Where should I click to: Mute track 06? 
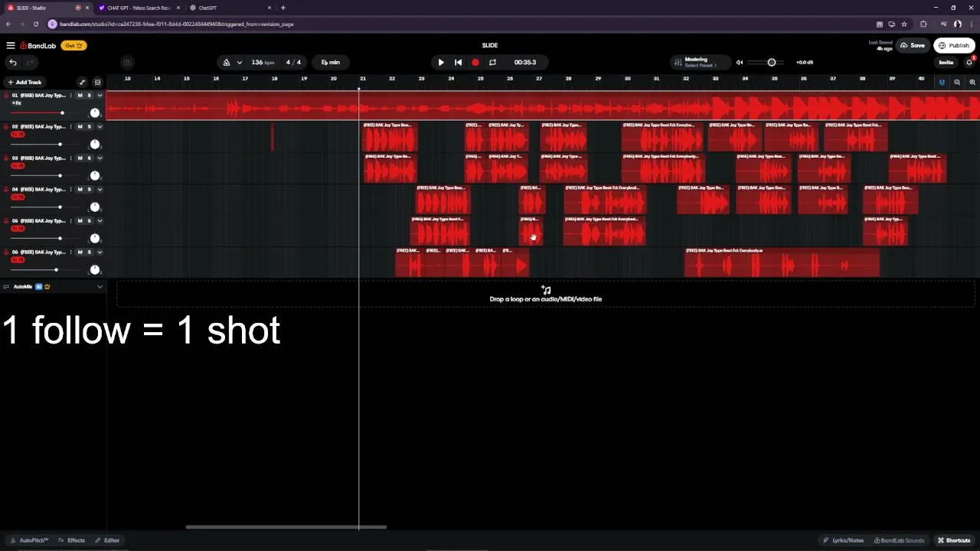pos(80,253)
